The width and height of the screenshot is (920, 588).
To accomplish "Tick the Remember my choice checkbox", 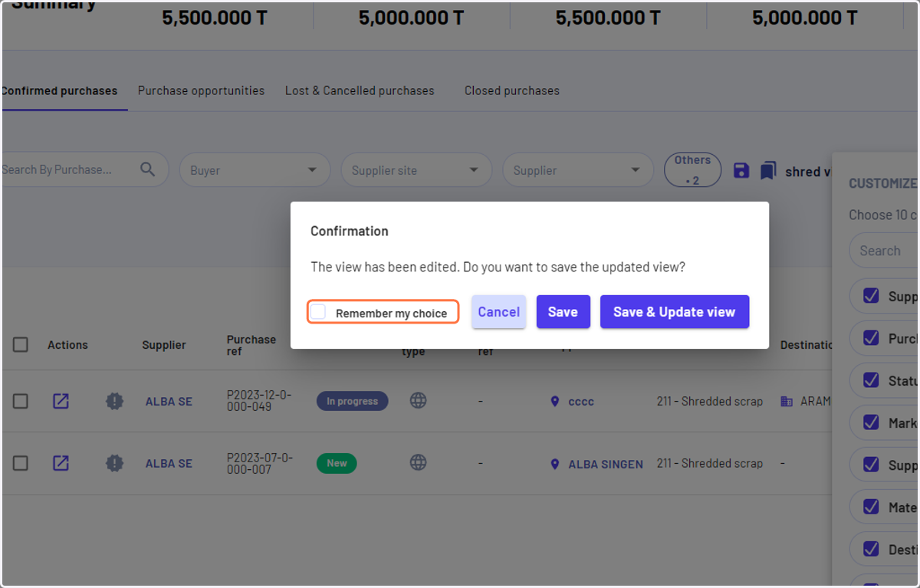I will (318, 312).
